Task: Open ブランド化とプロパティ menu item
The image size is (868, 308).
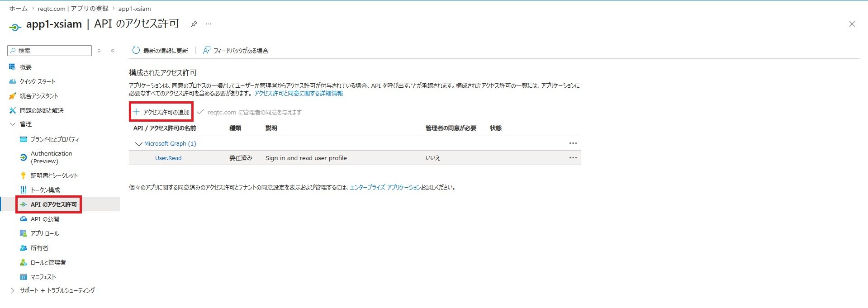Action: [x=55, y=139]
